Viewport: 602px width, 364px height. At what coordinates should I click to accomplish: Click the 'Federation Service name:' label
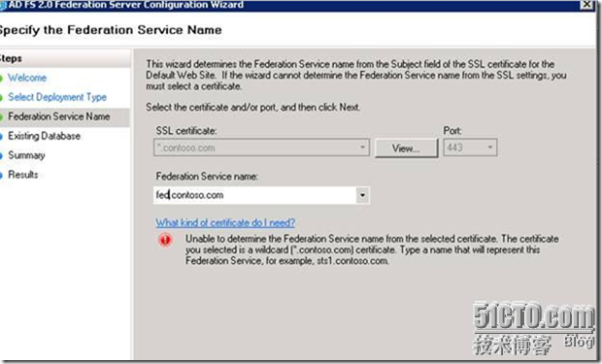coord(207,177)
